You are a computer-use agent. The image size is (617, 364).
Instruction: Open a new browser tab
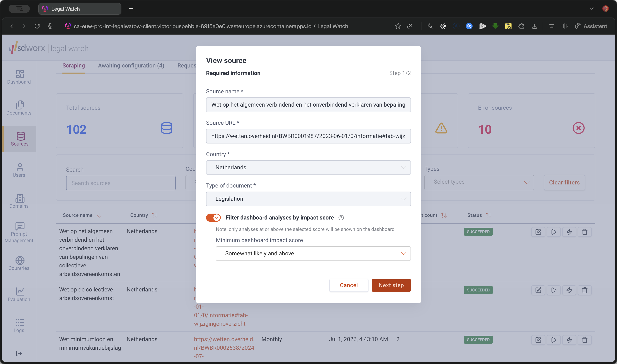pos(131,9)
